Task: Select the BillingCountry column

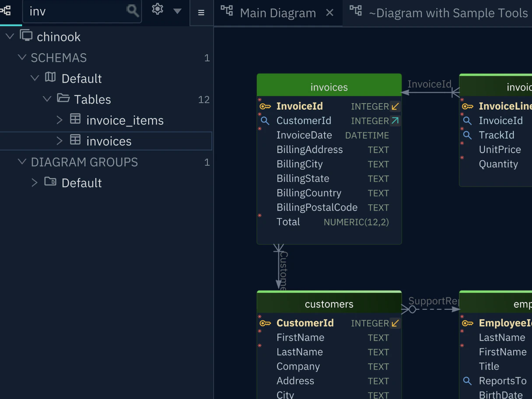Action: pos(309,193)
